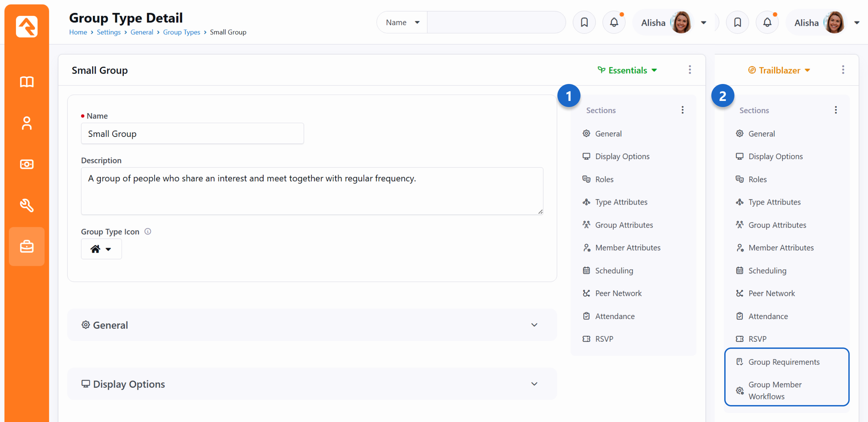Click into the Description text area
The height and width of the screenshot is (422, 868).
pos(312,191)
